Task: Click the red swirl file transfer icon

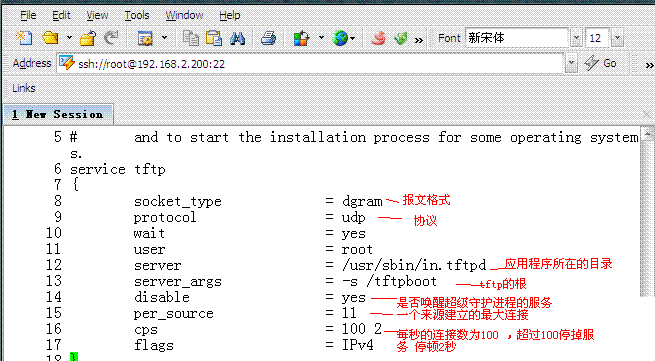Action: (378, 38)
